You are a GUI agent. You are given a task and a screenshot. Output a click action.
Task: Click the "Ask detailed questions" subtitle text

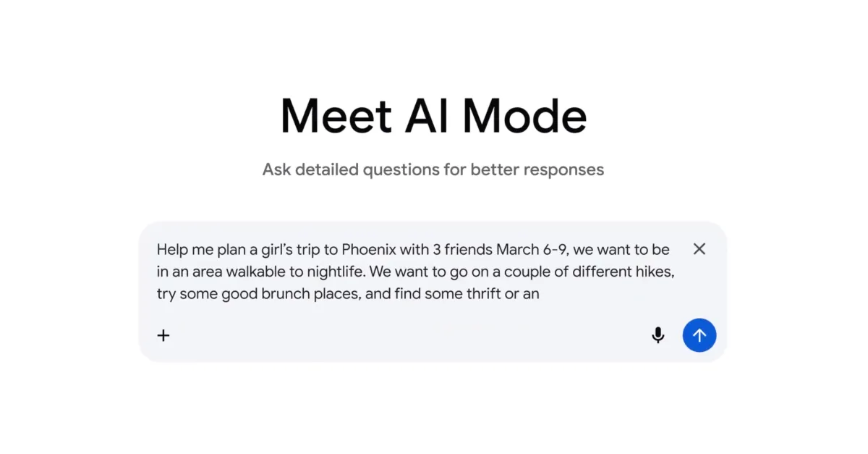(x=433, y=169)
